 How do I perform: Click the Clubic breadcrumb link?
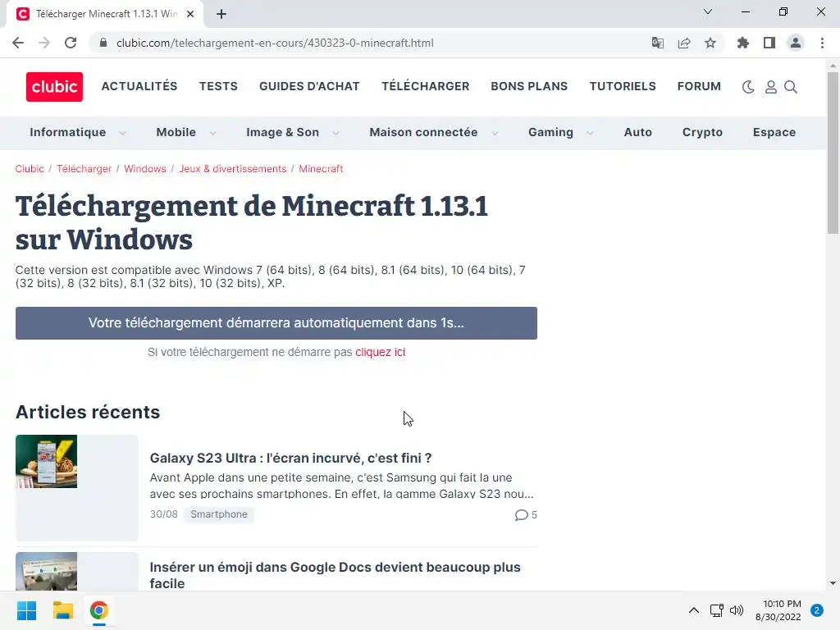pyautogui.click(x=30, y=169)
